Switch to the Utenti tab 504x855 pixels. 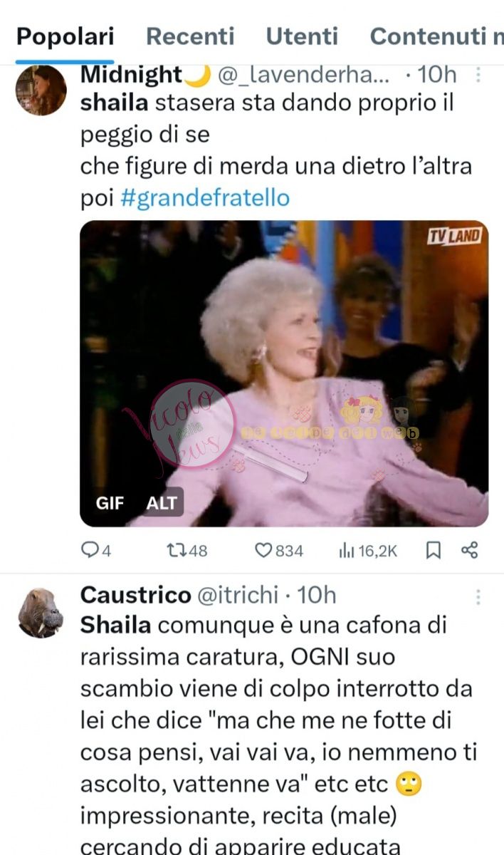tap(303, 36)
